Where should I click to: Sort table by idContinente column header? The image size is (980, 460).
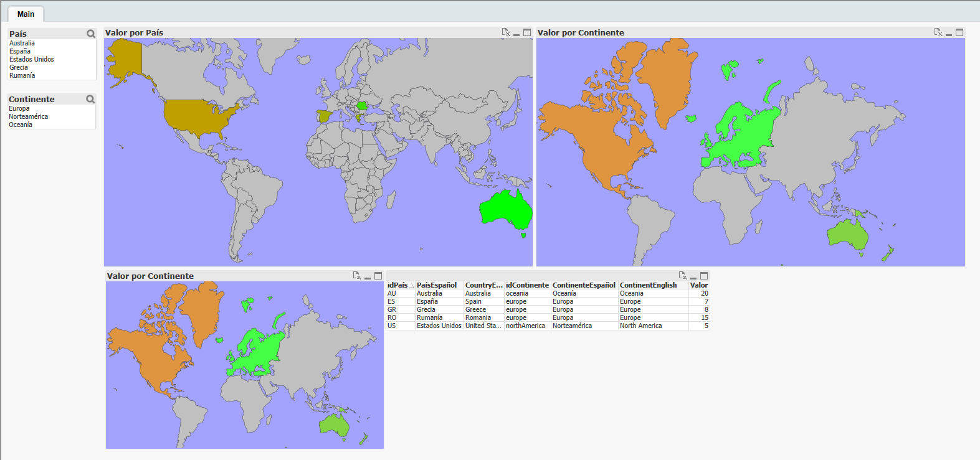[527, 285]
